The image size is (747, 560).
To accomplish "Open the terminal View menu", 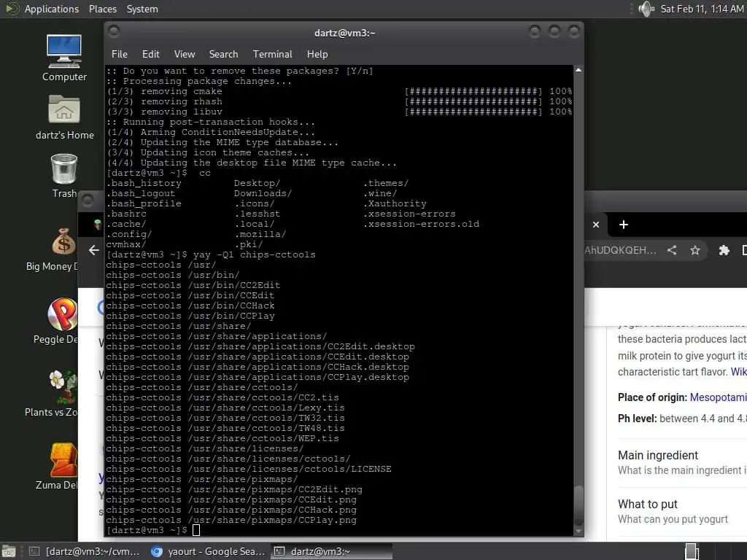I will (x=185, y=54).
